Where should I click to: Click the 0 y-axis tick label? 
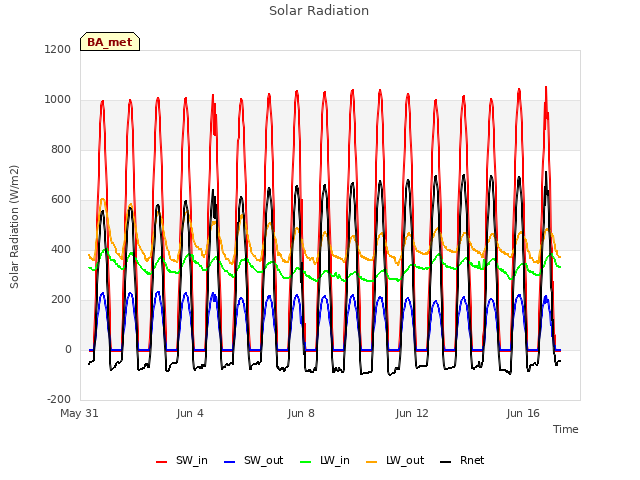(68, 349)
